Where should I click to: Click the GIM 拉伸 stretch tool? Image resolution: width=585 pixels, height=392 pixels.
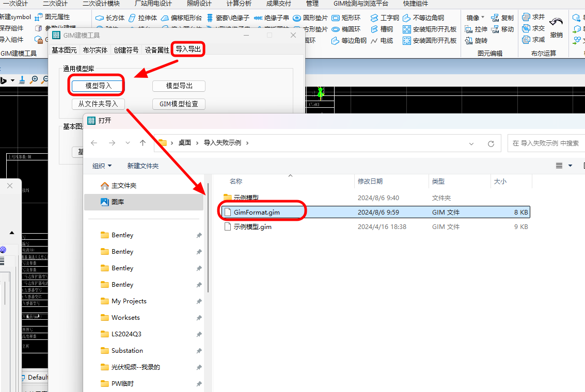(476, 29)
